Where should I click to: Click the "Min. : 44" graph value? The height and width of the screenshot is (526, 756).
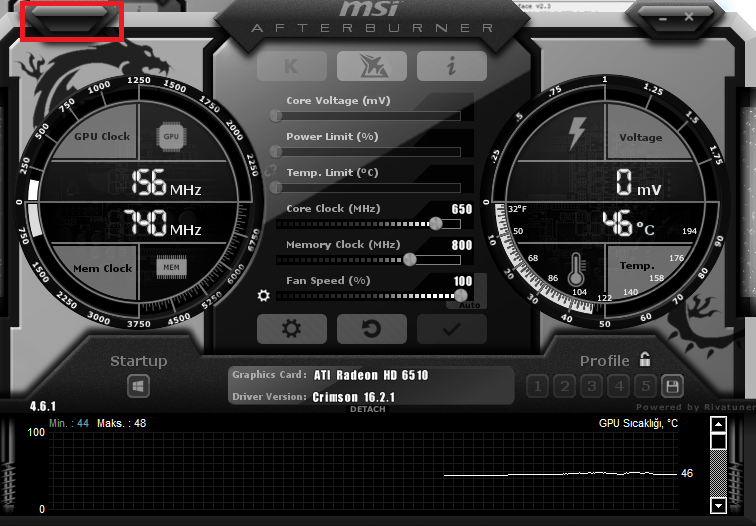pyautogui.click(x=69, y=423)
